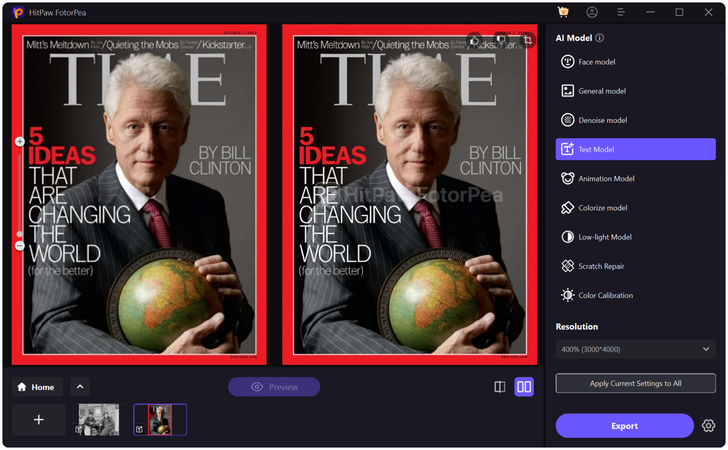The image size is (728, 450).
Task: Add a new image with plus button
Action: coord(39,420)
